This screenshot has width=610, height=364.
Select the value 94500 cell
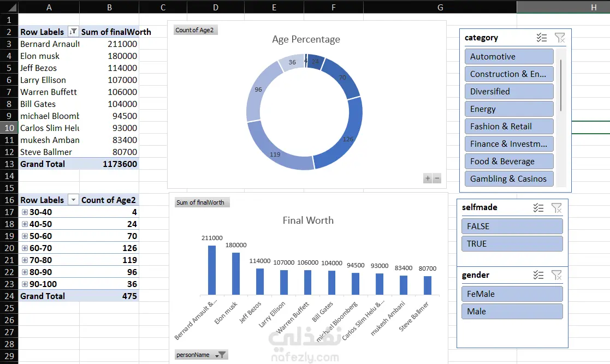pos(109,116)
